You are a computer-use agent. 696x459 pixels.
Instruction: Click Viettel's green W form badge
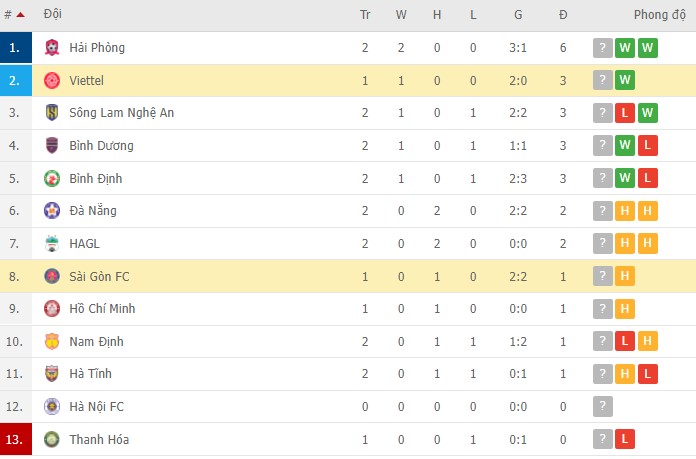point(625,80)
